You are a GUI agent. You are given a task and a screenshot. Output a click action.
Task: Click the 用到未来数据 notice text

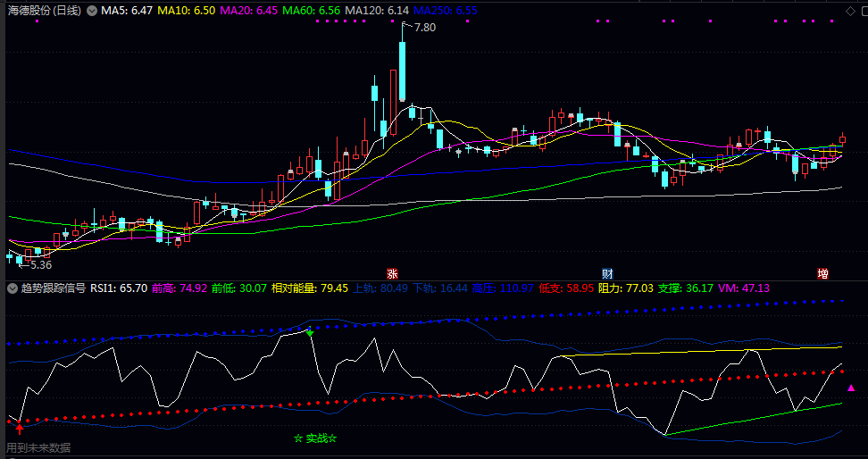(38, 448)
